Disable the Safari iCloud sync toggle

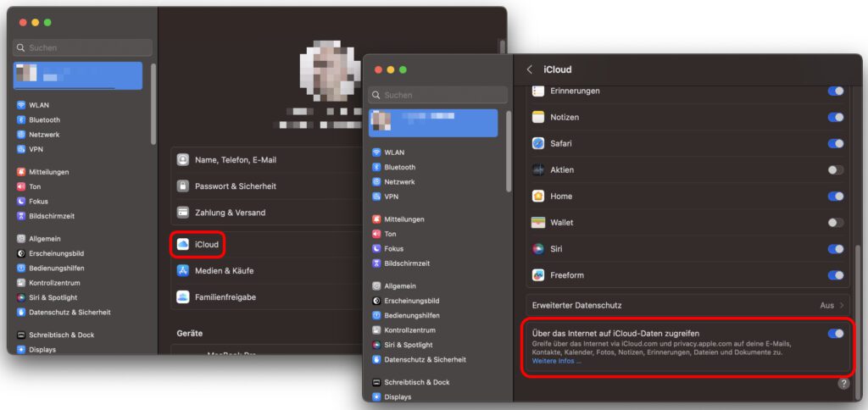836,143
